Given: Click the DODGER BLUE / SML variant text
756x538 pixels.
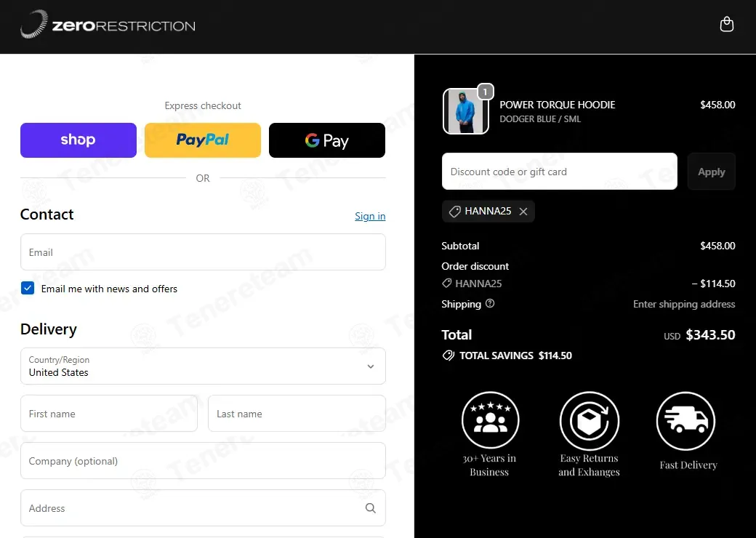Looking at the screenshot, I should pyautogui.click(x=540, y=119).
